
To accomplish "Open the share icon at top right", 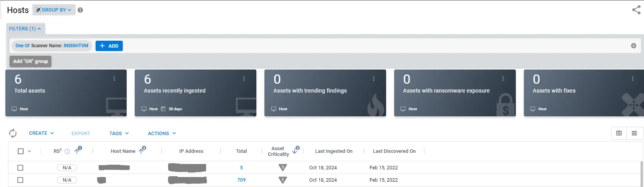I will pos(636,10).
